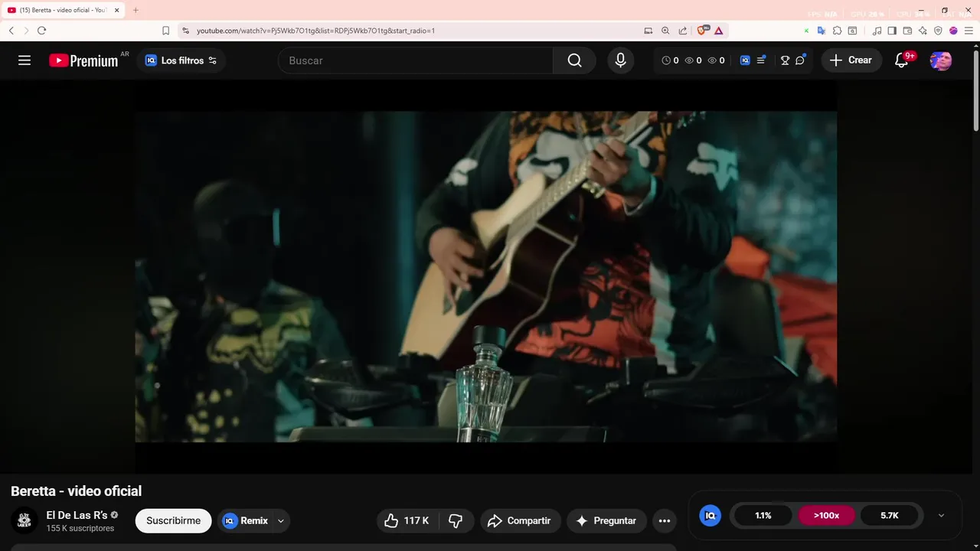Open El De Las R's channel name link
The height and width of the screenshot is (551, 980).
pos(77,515)
